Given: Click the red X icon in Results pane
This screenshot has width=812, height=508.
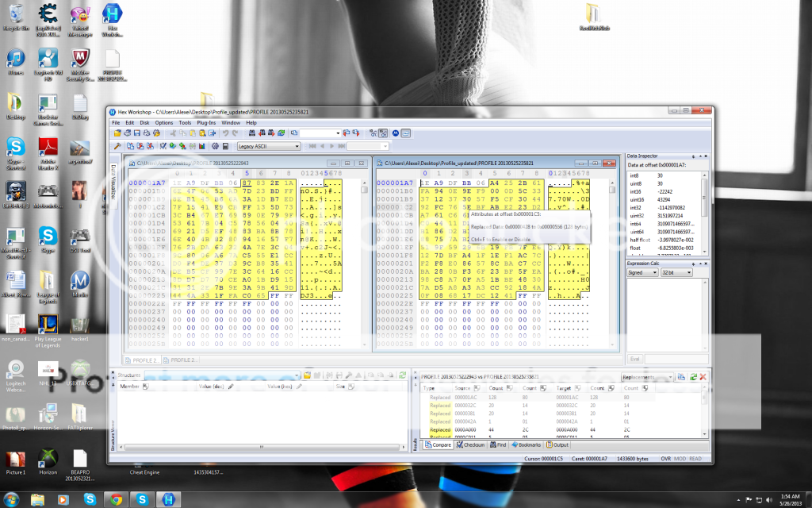Looking at the screenshot, I should pyautogui.click(x=703, y=376).
